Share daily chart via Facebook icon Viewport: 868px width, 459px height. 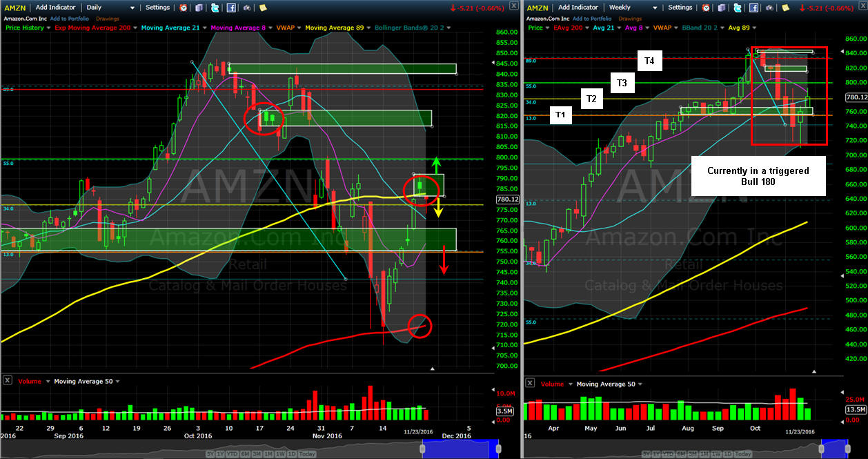click(x=231, y=8)
